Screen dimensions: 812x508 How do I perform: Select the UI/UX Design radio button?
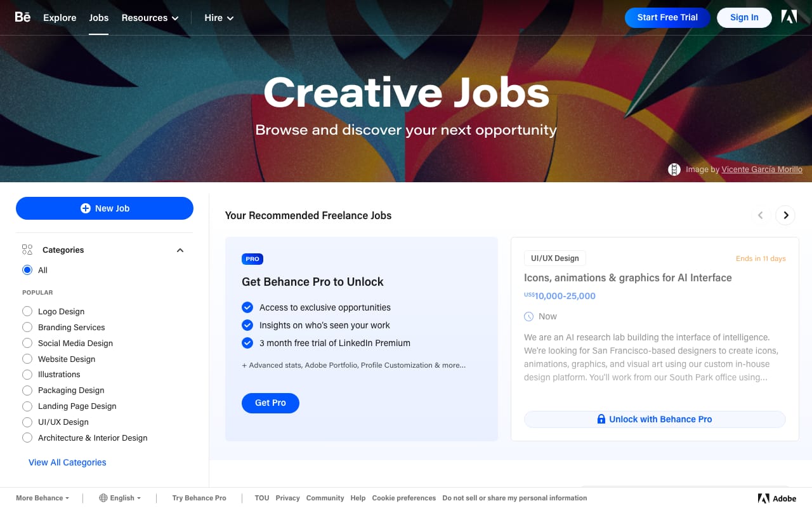tap(27, 422)
